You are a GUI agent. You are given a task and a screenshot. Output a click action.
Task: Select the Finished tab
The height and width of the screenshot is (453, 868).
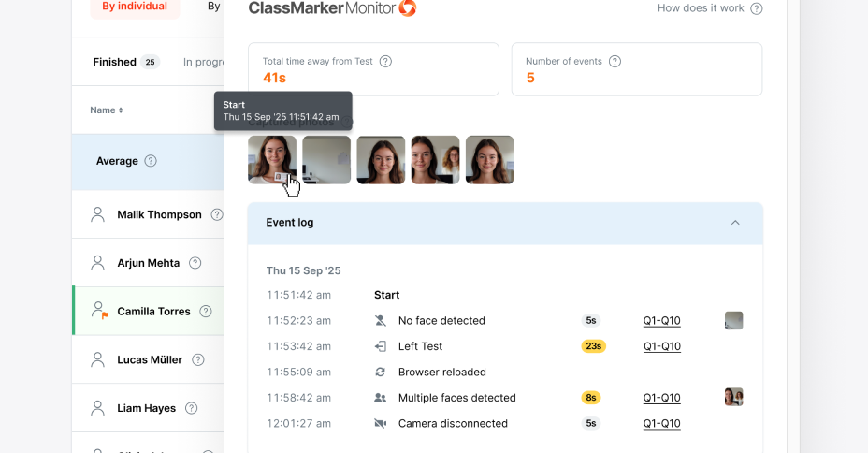coord(115,62)
